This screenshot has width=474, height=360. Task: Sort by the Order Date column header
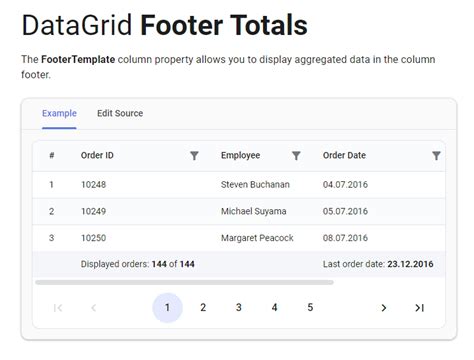coord(344,155)
